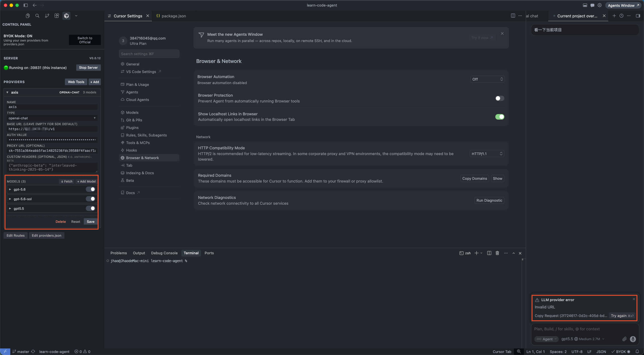The height and width of the screenshot is (355, 644).
Task: Open the gpt5.5 Medium model picker
Action: (583, 339)
